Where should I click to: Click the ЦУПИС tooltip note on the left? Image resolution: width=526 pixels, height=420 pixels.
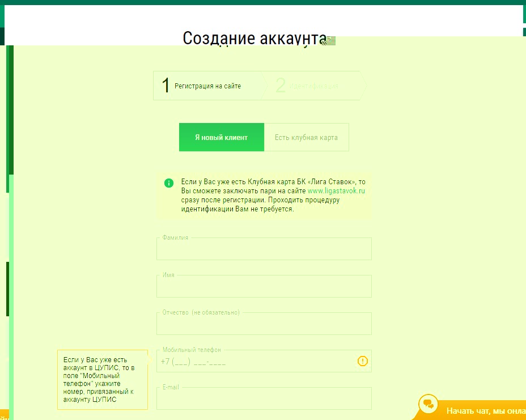[103, 379]
